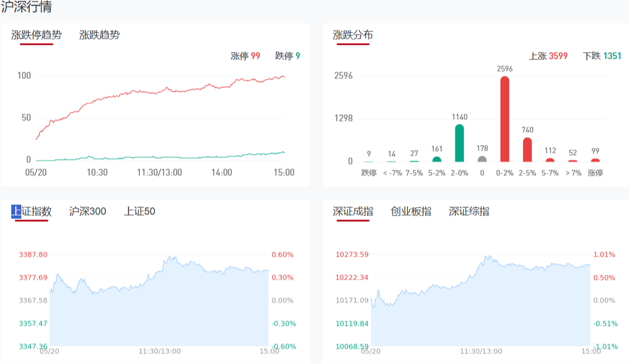The height and width of the screenshot is (364, 629).
Task: Click the 涨停 99 count label
Action: 246,56
